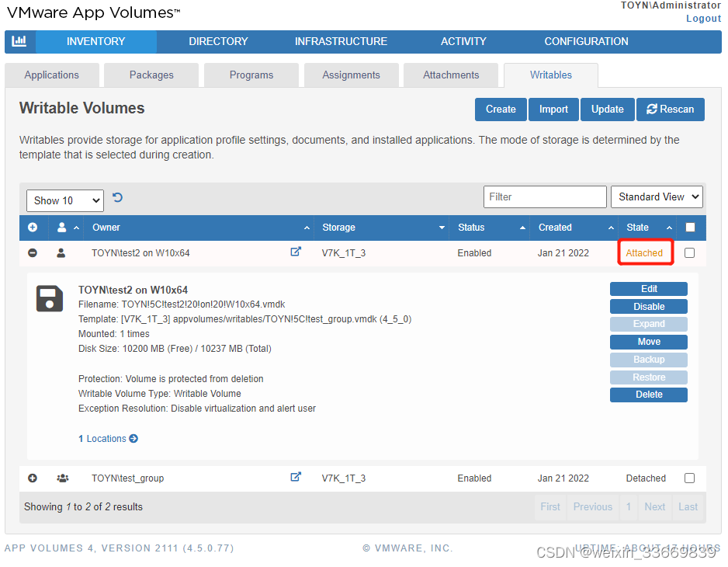The height and width of the screenshot is (567, 728).
Task: Click into the Filter input field
Action: [545, 197]
